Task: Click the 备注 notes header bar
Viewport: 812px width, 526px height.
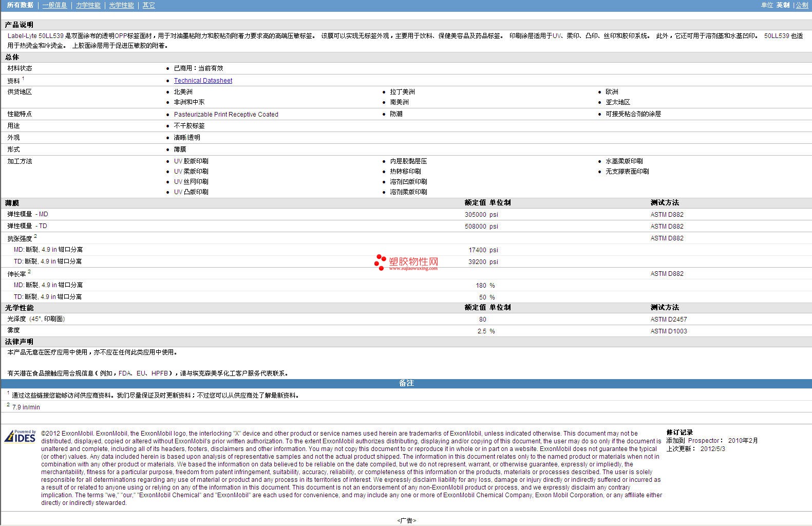Action: click(406, 383)
